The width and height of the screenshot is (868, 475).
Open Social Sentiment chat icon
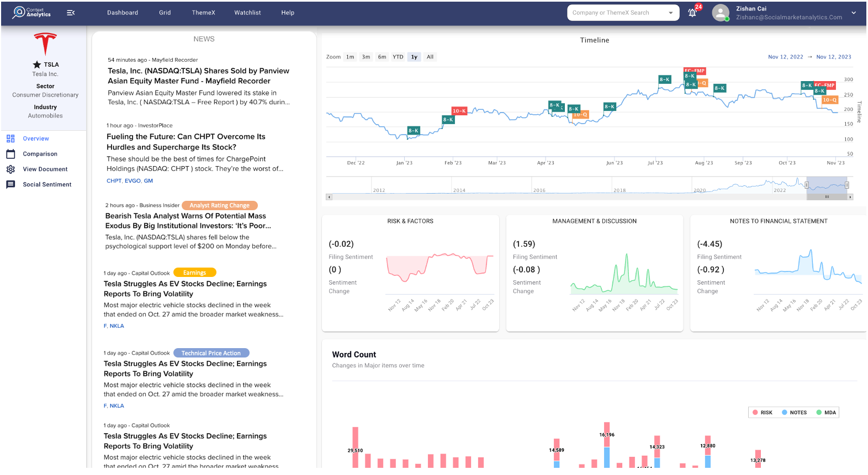(x=10, y=185)
